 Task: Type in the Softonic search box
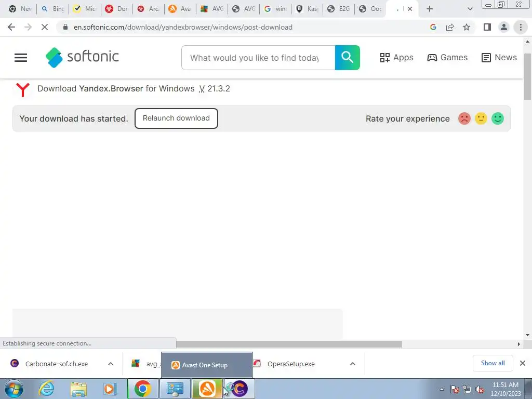[258, 58]
